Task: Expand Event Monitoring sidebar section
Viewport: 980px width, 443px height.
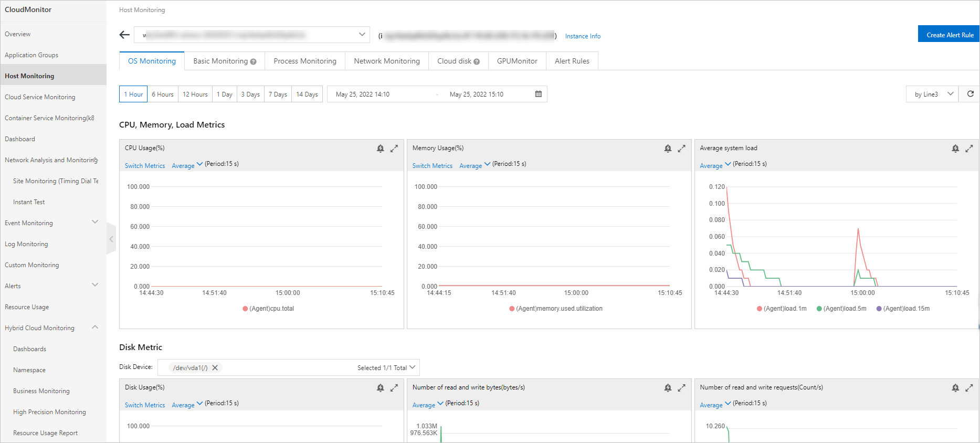Action: point(95,222)
